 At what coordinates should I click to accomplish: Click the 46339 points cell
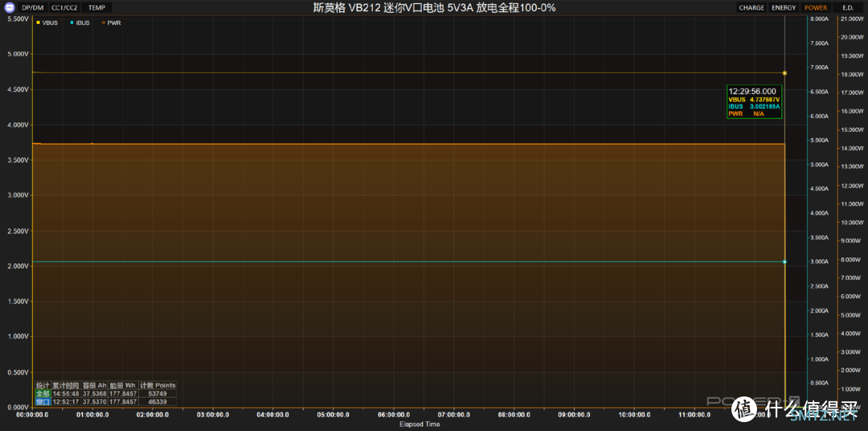click(x=158, y=401)
